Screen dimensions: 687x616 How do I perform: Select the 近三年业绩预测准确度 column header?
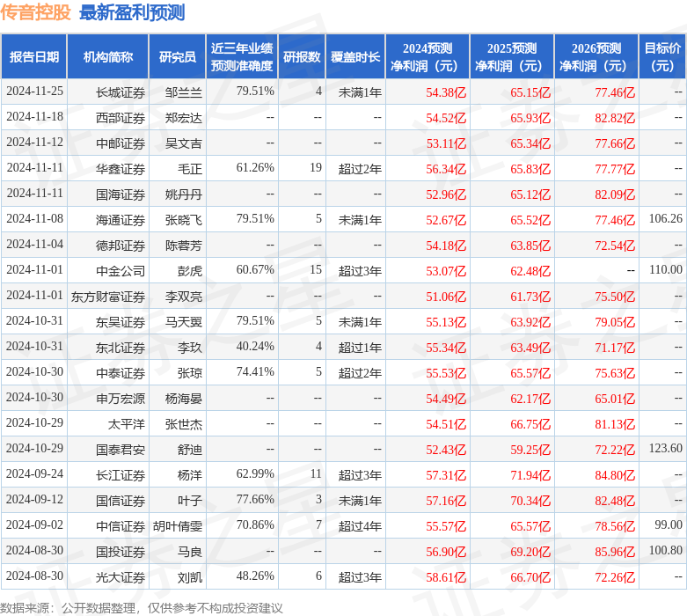pyautogui.click(x=242, y=57)
